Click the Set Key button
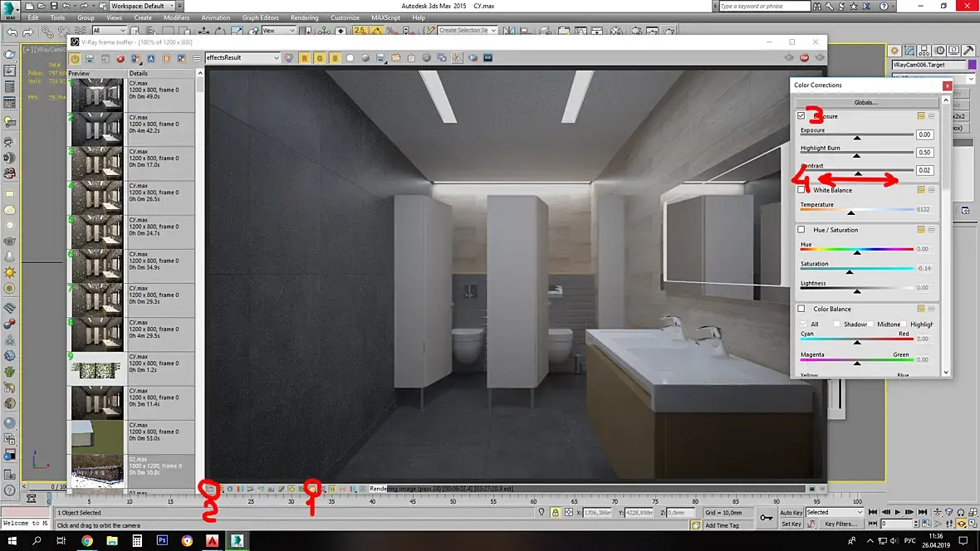The width and height of the screenshot is (980, 551). click(x=791, y=524)
